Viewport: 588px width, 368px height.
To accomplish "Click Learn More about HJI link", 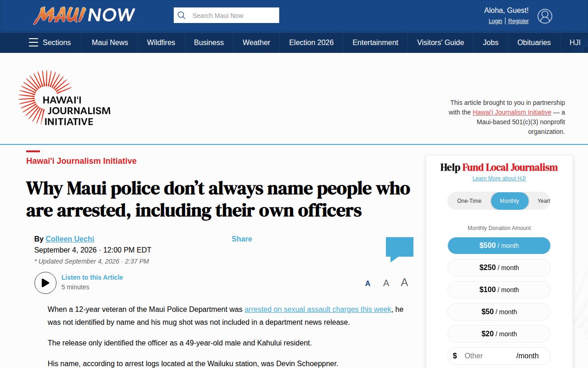I will pyautogui.click(x=499, y=178).
